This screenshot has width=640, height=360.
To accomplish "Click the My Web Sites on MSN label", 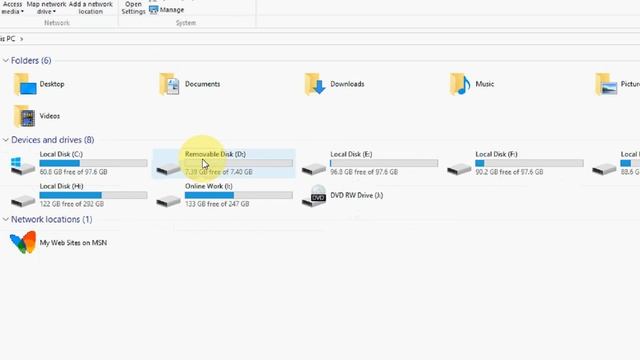I will pos(73,243).
